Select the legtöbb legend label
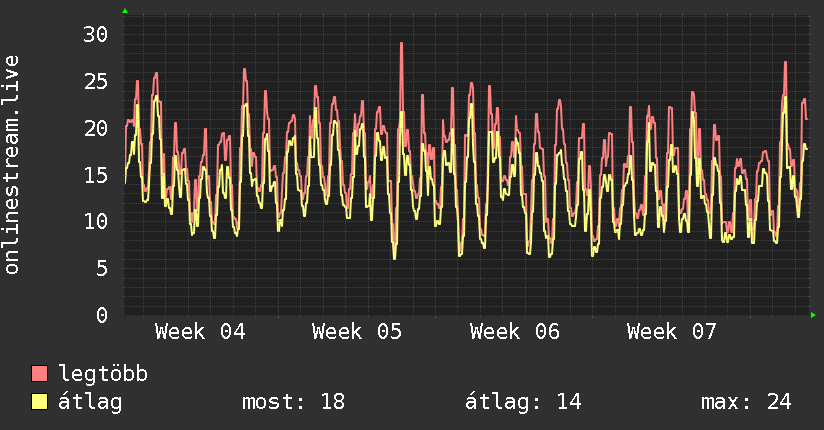This screenshot has height=430, width=824. pos(103,374)
